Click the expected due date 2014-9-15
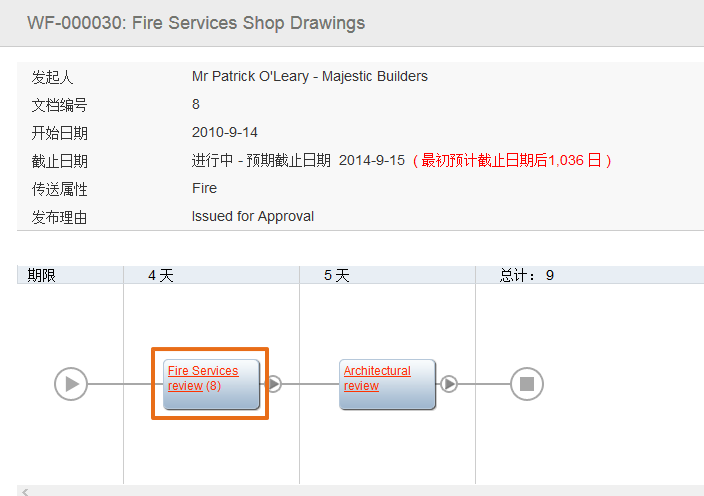The width and height of the screenshot is (704, 496). [x=372, y=160]
